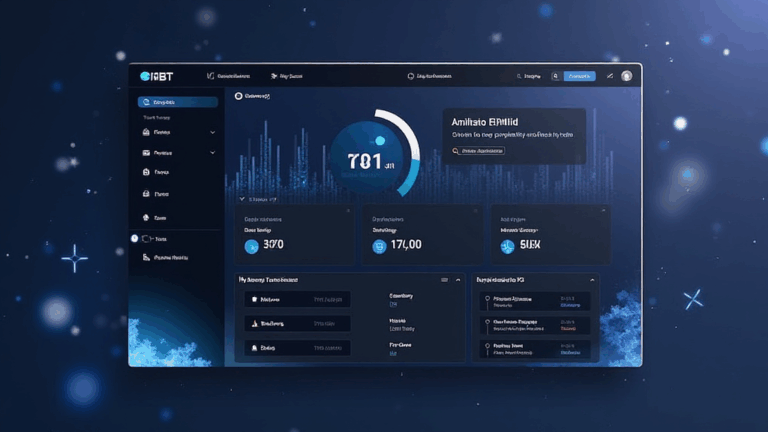768x432 pixels.
Task: Click the blue circle icon beside 3070
Action: click(x=251, y=245)
